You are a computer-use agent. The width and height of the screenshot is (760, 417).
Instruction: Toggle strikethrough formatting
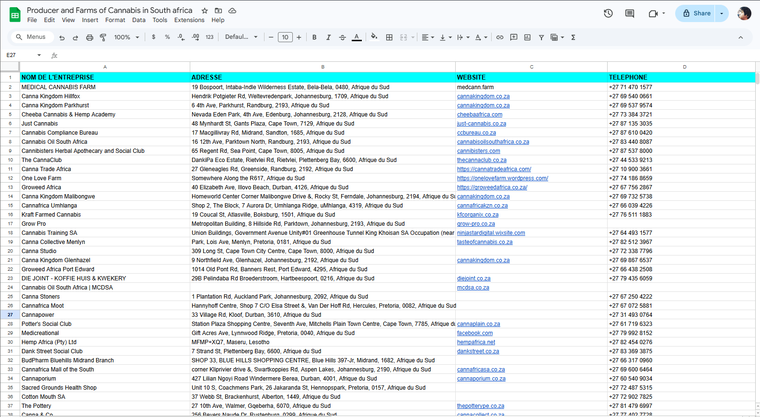pyautogui.click(x=341, y=37)
